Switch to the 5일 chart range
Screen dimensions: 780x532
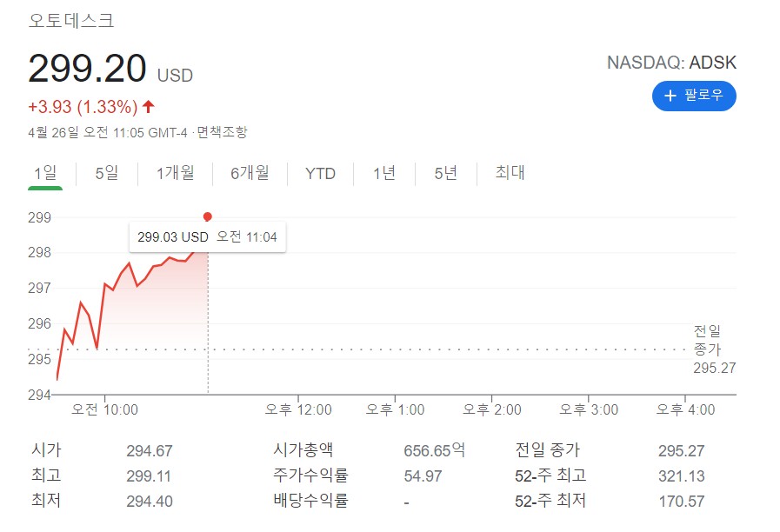[106, 173]
